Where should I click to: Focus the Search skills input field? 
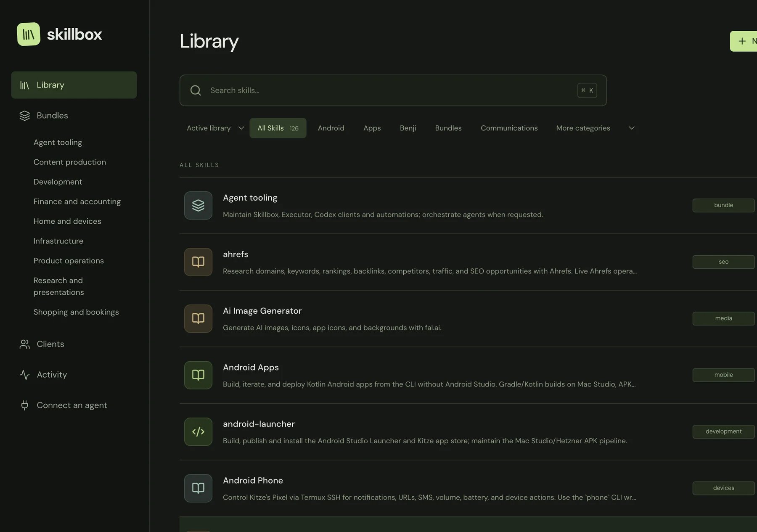393,90
